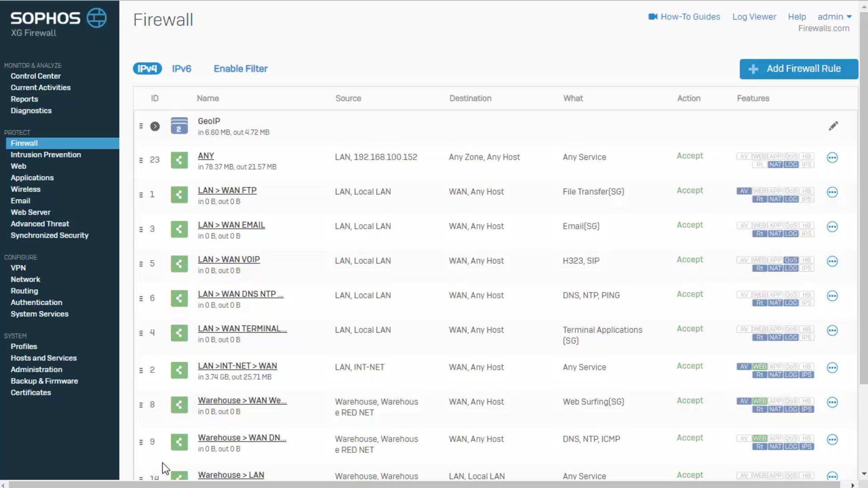The height and width of the screenshot is (488, 868).
Task: Click the GeoIP group folder icon
Action: (179, 126)
